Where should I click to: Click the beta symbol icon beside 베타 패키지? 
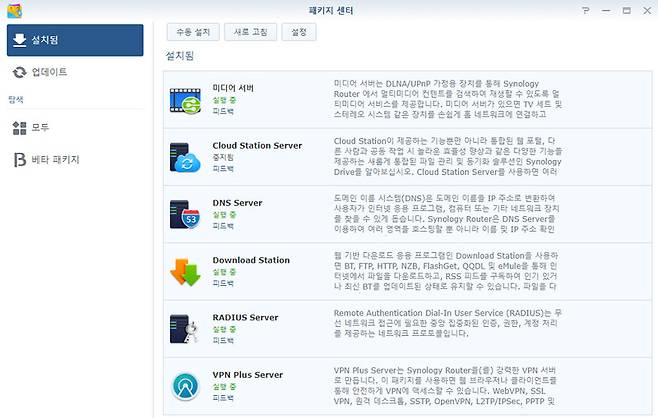point(19,159)
